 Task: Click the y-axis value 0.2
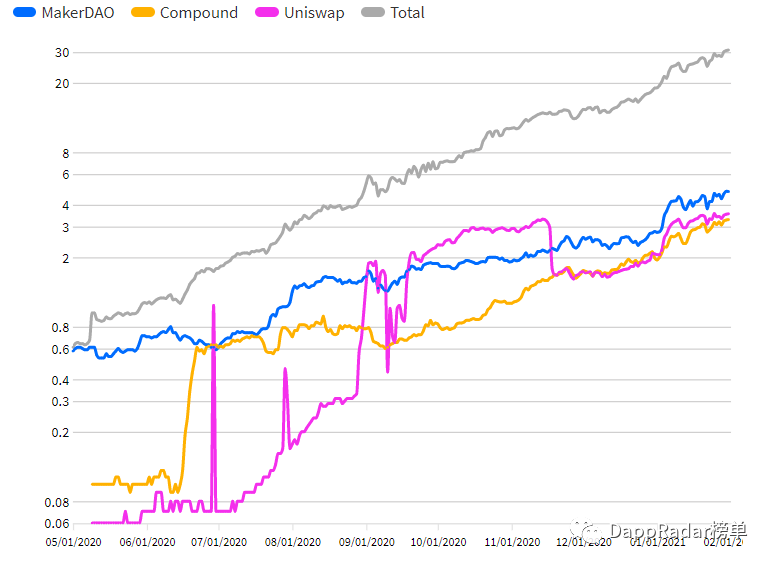pyautogui.click(x=60, y=433)
